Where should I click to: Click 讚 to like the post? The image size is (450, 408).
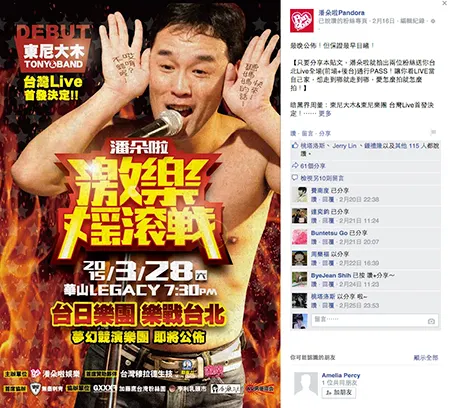293,133
